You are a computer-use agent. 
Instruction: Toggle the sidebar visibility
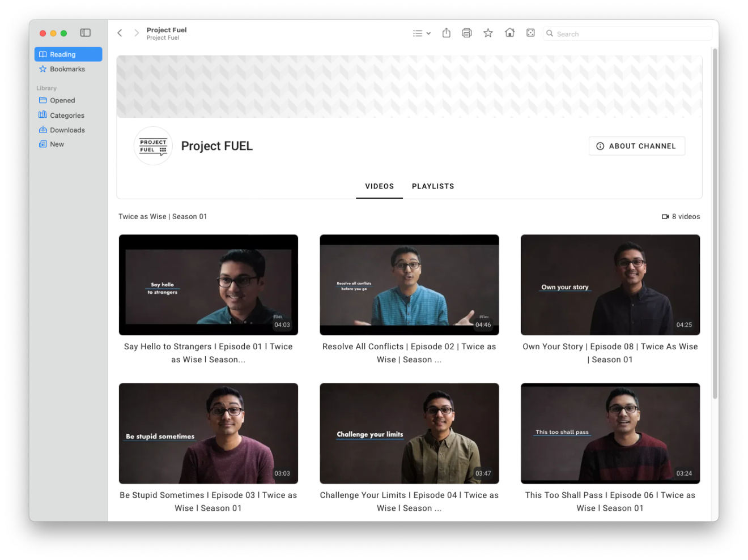86,33
